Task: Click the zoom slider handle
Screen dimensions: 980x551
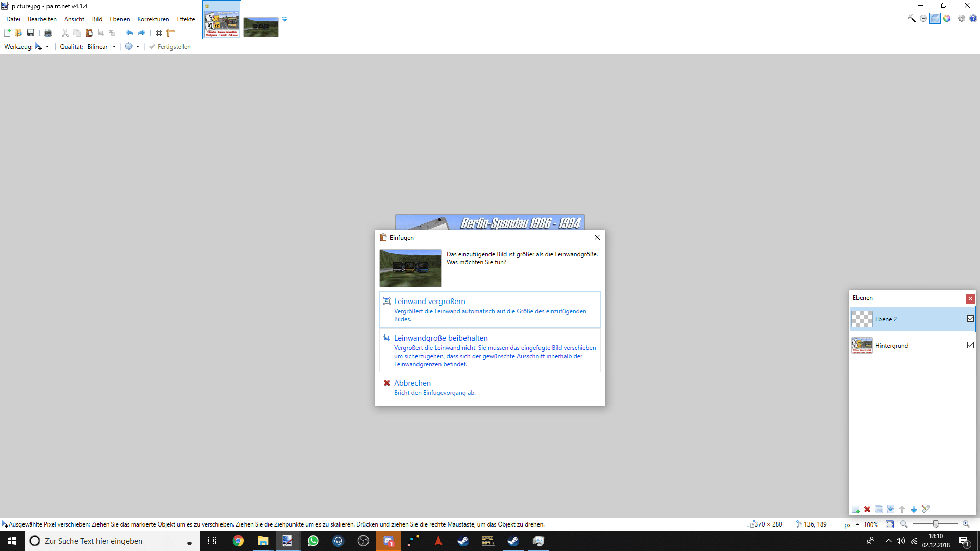Action: point(935,524)
